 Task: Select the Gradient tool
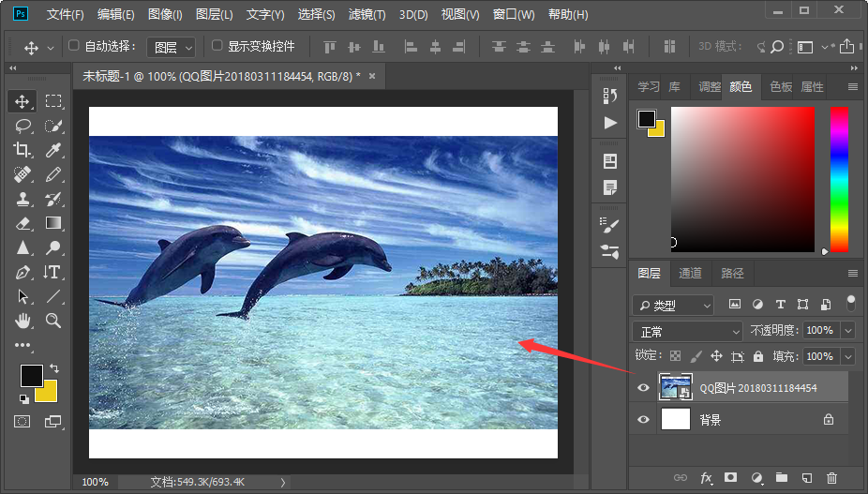click(53, 223)
